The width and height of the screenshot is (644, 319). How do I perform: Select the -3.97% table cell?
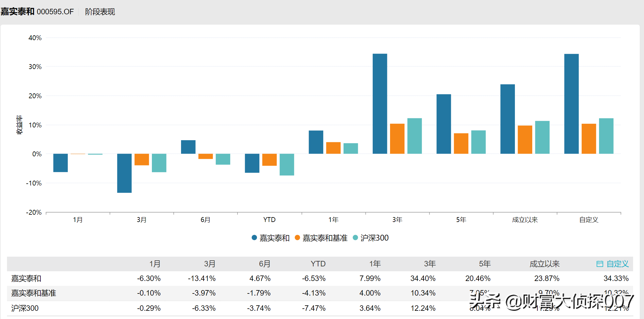204,293
